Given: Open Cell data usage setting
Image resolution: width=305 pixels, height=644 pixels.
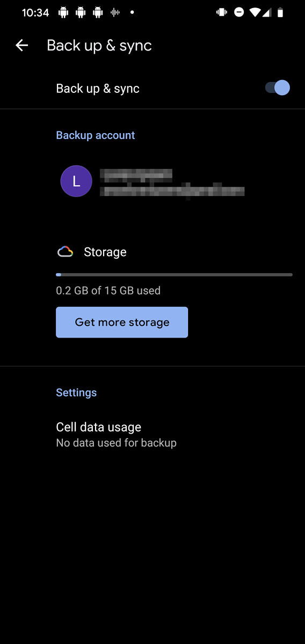Looking at the screenshot, I should [152, 434].
